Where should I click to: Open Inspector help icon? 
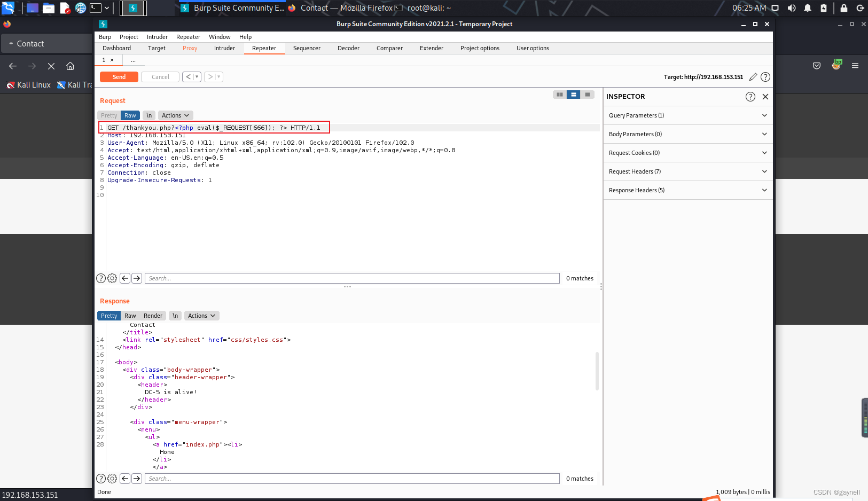point(750,97)
